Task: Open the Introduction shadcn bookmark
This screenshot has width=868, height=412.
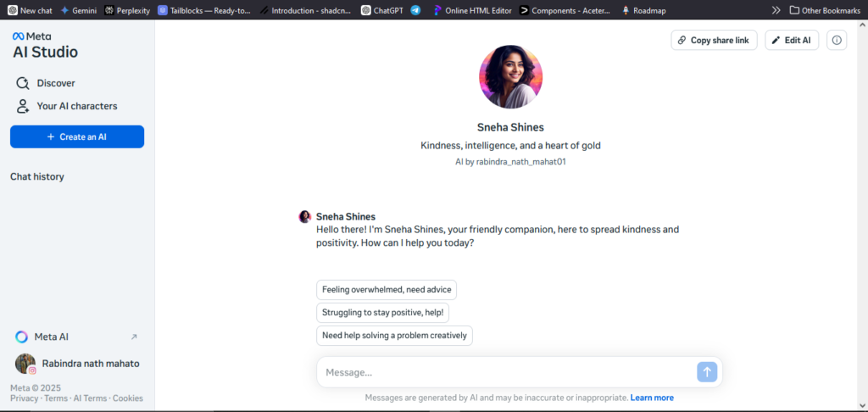Action: [x=306, y=10]
